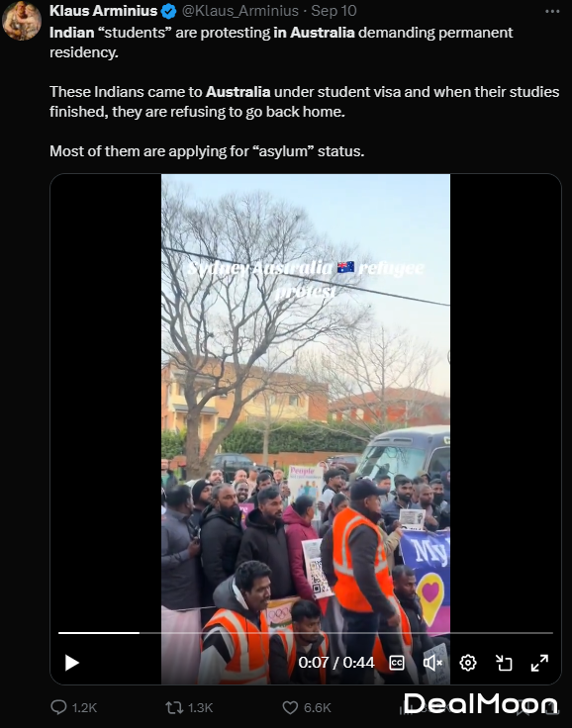This screenshot has height=728, width=572.
Task: Like the tweet with the heart icon
Action: tap(290, 707)
